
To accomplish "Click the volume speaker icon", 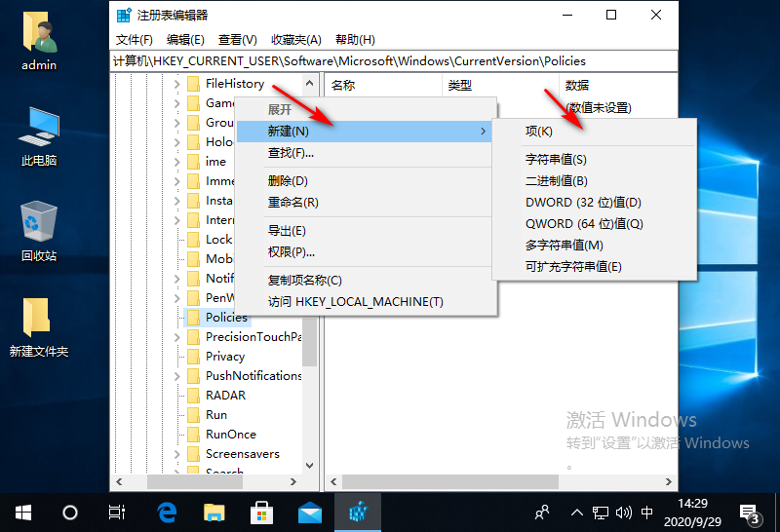I will tap(623, 513).
